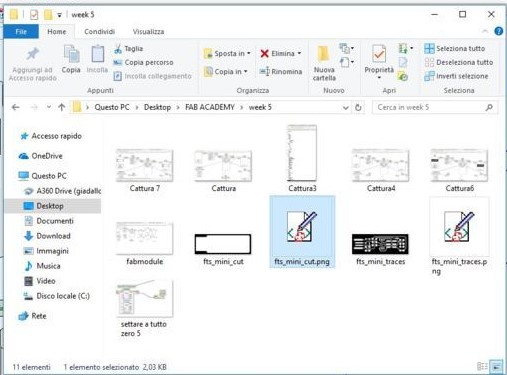Refresh the folder view
The width and height of the screenshot is (507, 375).
coord(358,108)
